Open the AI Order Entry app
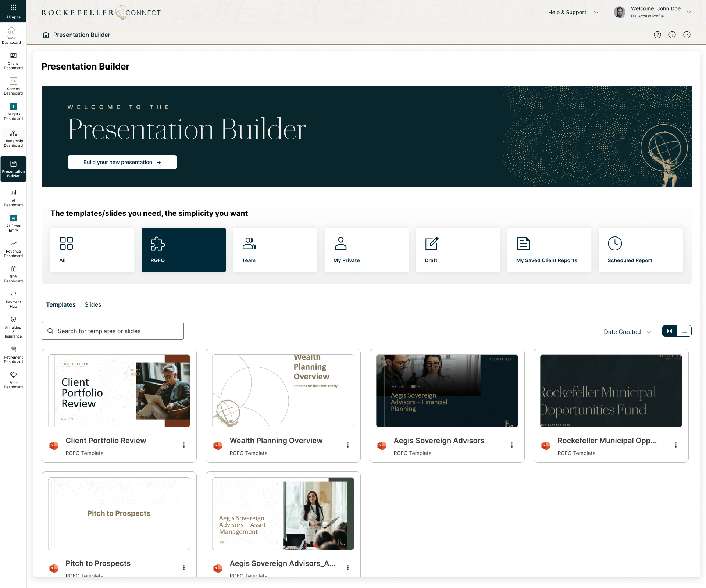This screenshot has height=588, width=706. [13, 222]
